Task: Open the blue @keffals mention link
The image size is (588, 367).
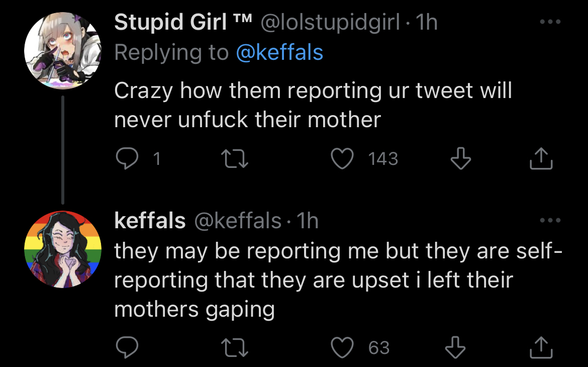Action: pyautogui.click(x=279, y=52)
